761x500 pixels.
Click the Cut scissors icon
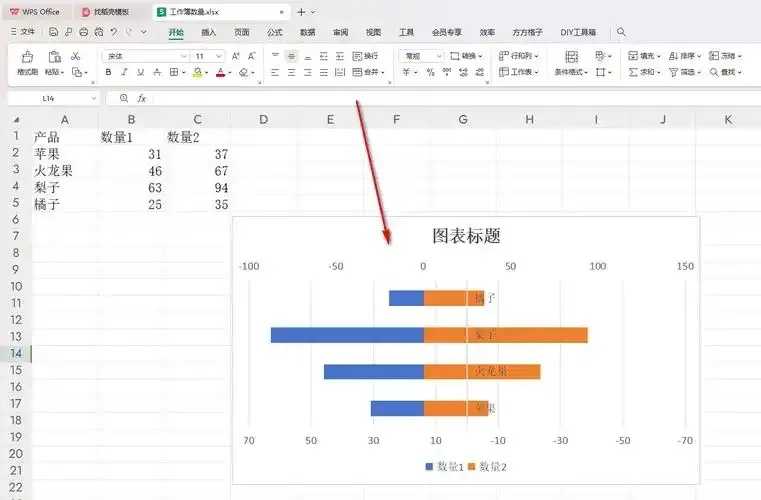point(75,56)
